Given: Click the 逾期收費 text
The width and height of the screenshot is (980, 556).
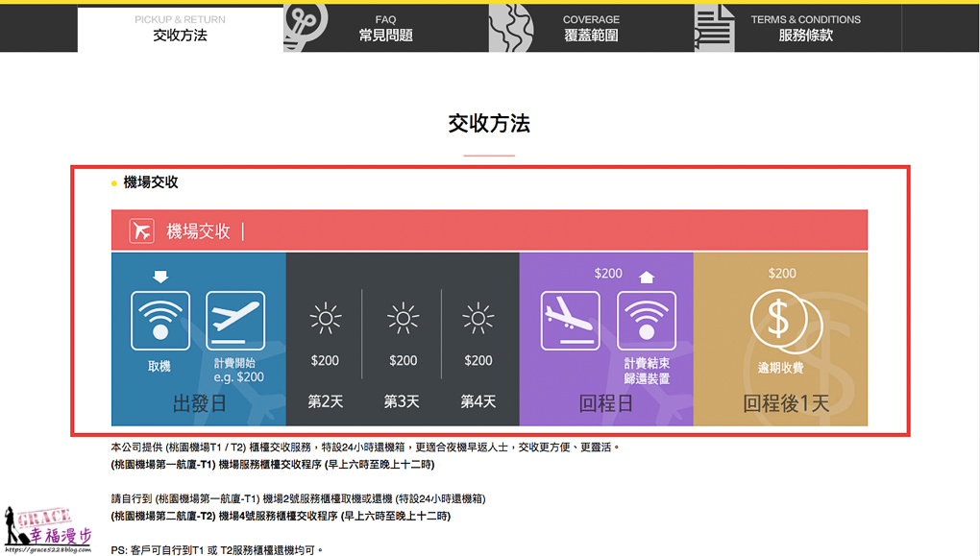Looking at the screenshot, I should click(x=780, y=368).
